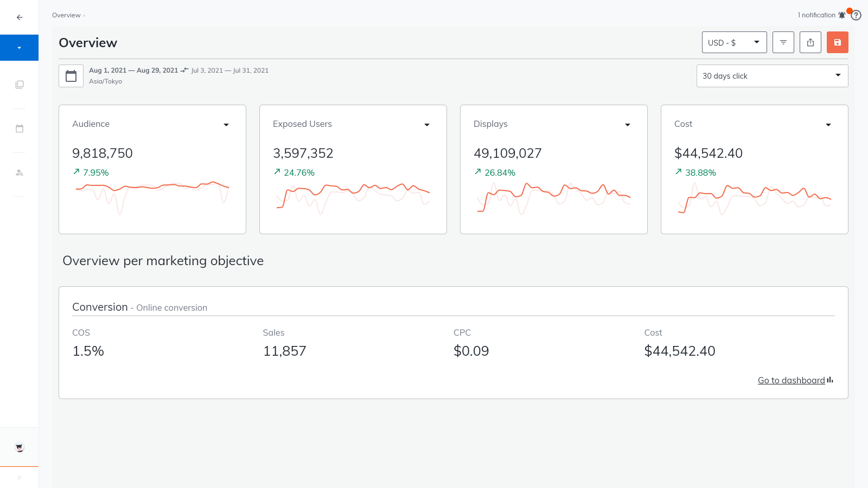This screenshot has width=868, height=488.
Task: Open the help question mark icon
Action: point(856,15)
